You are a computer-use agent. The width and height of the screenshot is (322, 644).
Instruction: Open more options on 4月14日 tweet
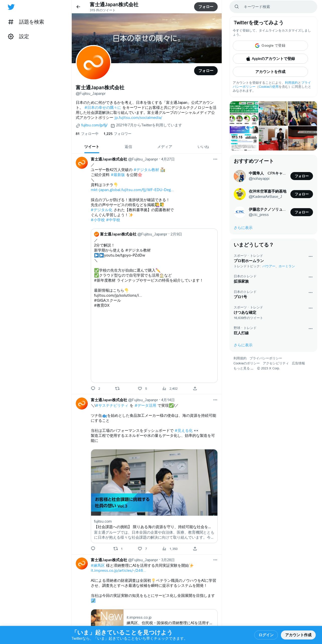[x=215, y=400]
